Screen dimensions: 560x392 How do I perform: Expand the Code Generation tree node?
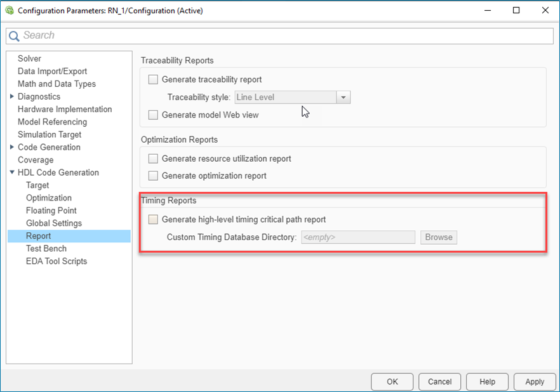(x=12, y=147)
